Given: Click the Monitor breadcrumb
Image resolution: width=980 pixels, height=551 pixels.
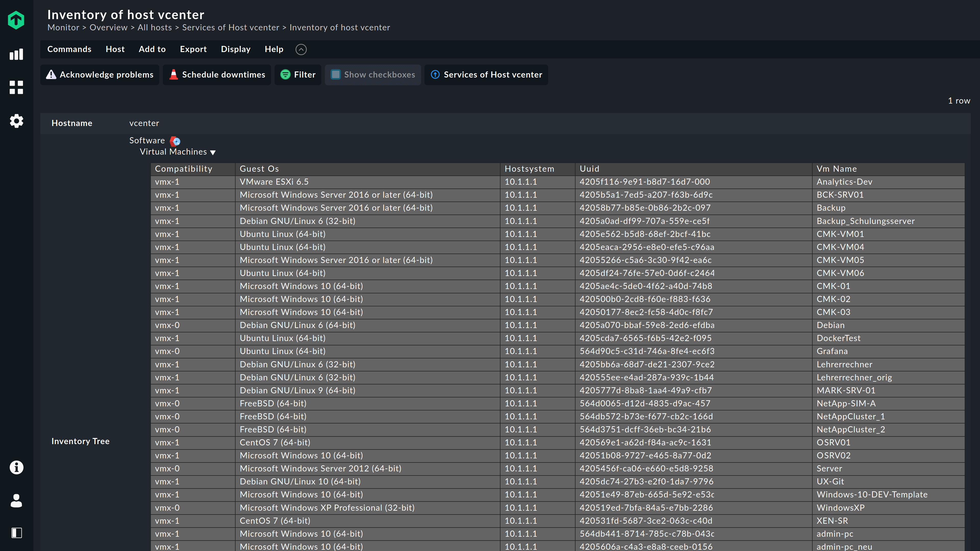Looking at the screenshot, I should 63,27.
